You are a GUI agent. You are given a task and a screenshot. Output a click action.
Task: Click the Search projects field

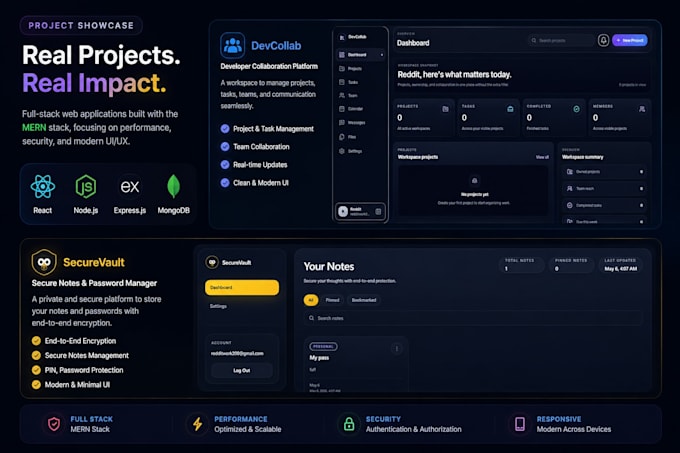pos(561,40)
